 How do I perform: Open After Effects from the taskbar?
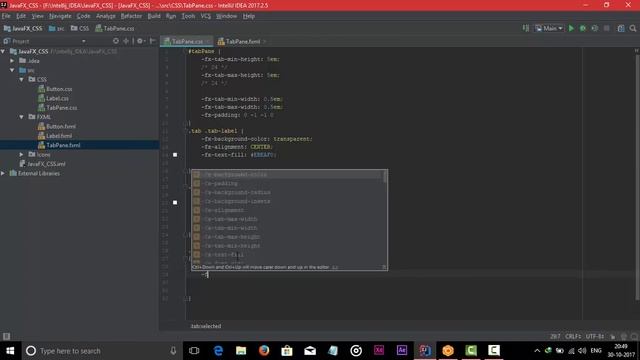(402, 351)
